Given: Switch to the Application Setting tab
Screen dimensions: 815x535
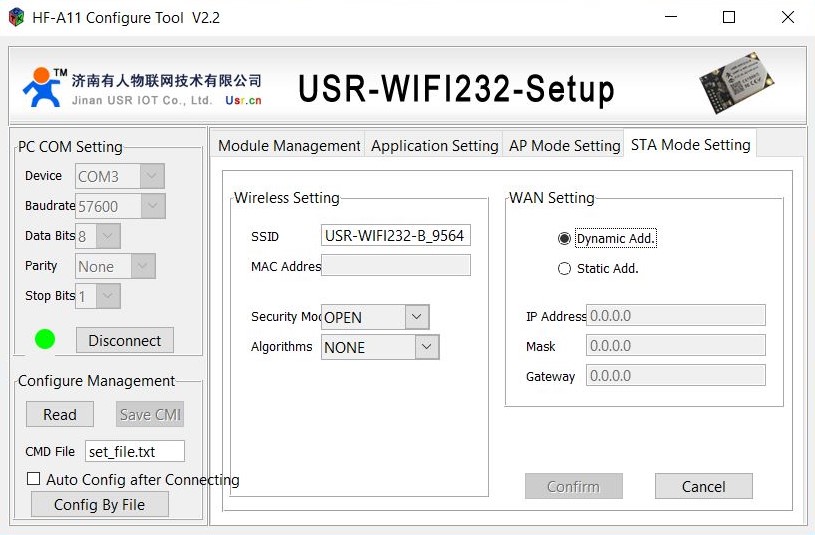Looking at the screenshot, I should pyautogui.click(x=435, y=146).
